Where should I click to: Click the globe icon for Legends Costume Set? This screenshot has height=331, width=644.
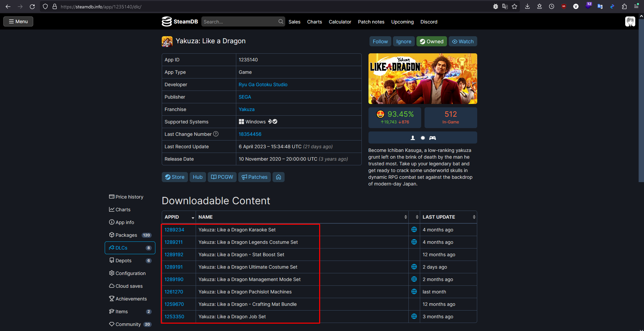click(x=414, y=242)
